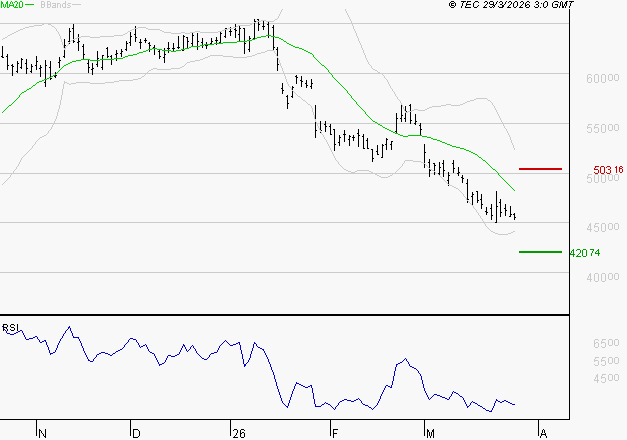
Task: Click the red 503.16 resistance value
Action: pos(608,170)
